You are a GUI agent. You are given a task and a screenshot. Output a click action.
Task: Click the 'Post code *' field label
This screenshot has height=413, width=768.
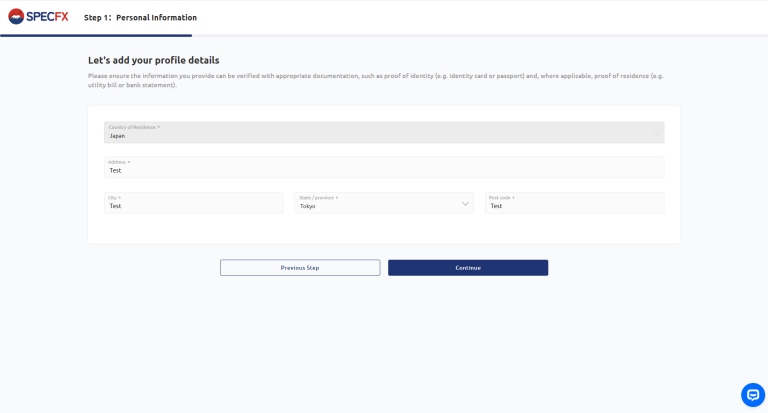pos(502,198)
